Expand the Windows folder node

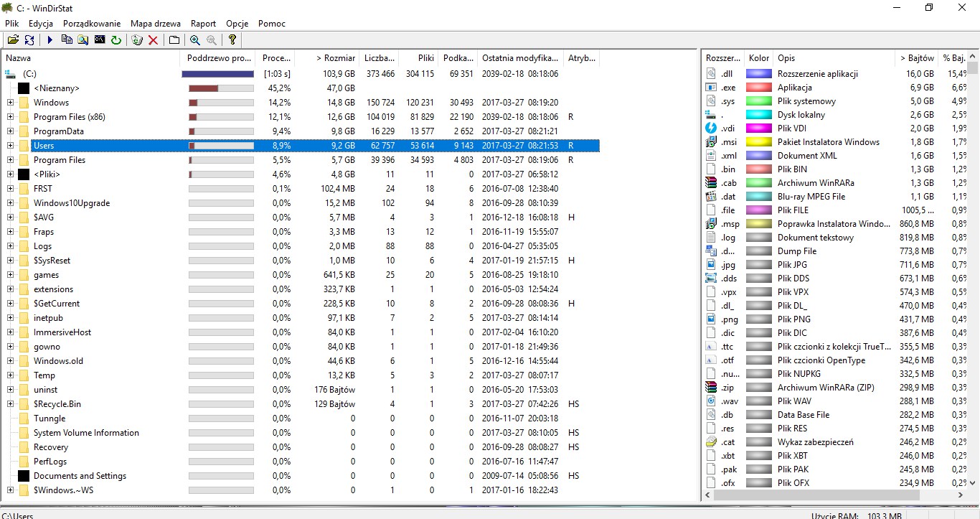[x=10, y=103]
